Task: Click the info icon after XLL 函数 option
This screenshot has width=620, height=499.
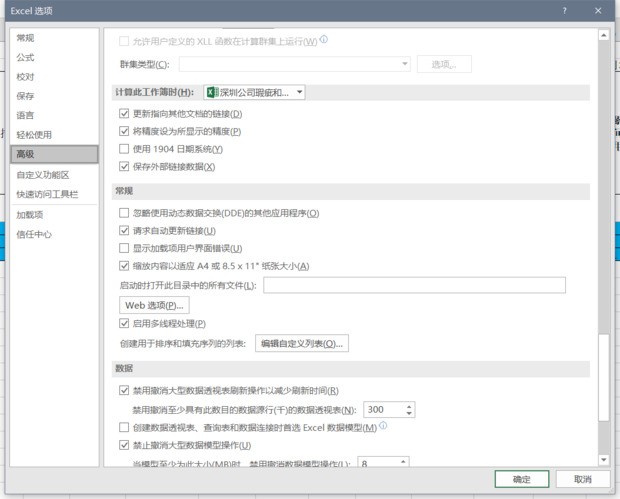Action: [324, 40]
